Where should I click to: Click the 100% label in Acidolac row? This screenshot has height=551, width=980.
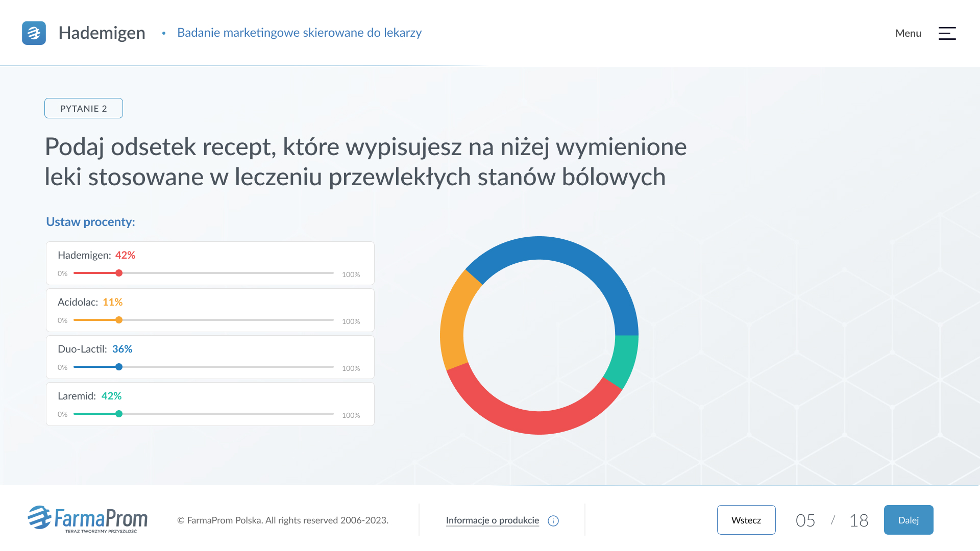(351, 321)
